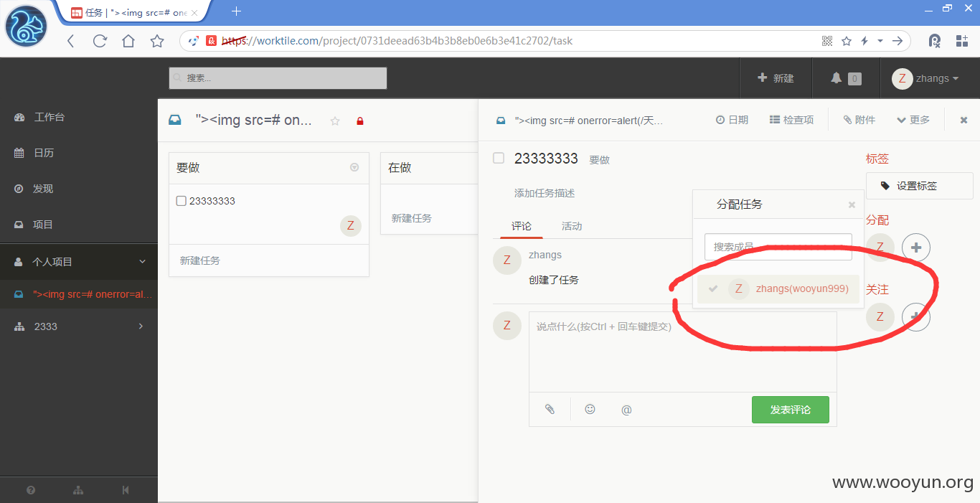Click 搜索成员 search field
The width and height of the screenshot is (980, 503).
click(778, 247)
